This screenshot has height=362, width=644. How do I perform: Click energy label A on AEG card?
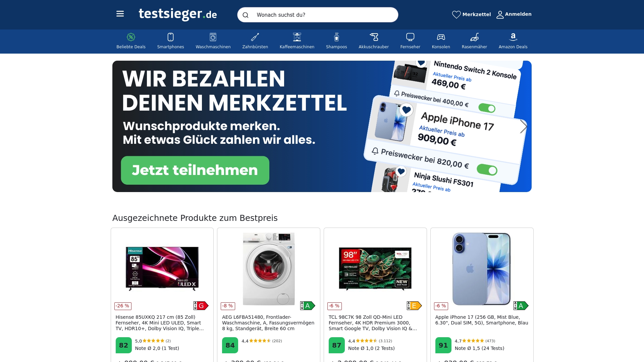(x=308, y=306)
